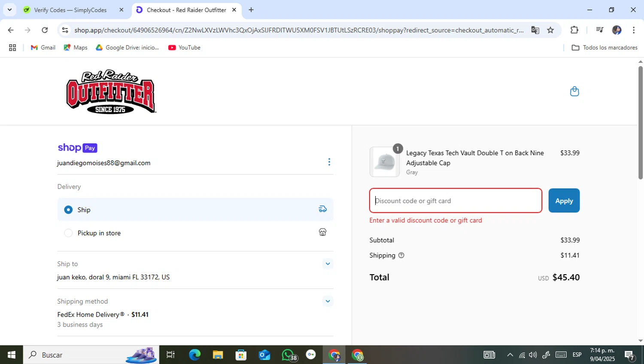Click the store icon beside Pickup in store
The image size is (644, 364).
323,232
